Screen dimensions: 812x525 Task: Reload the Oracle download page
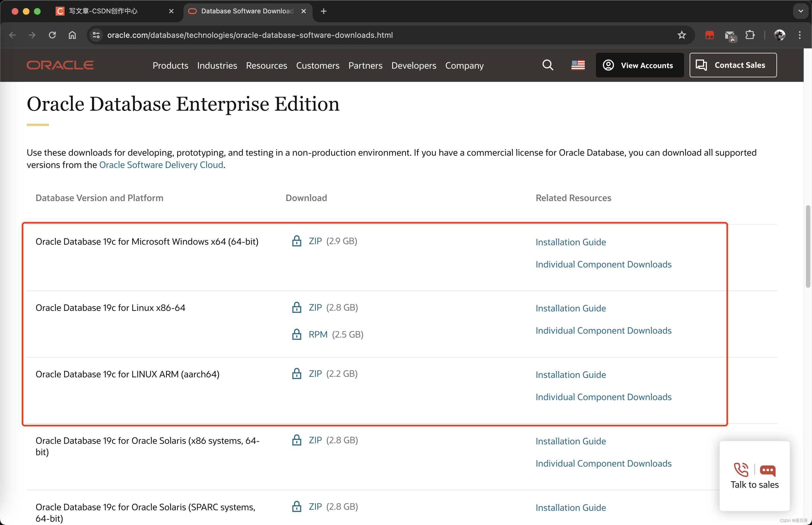tap(52, 35)
